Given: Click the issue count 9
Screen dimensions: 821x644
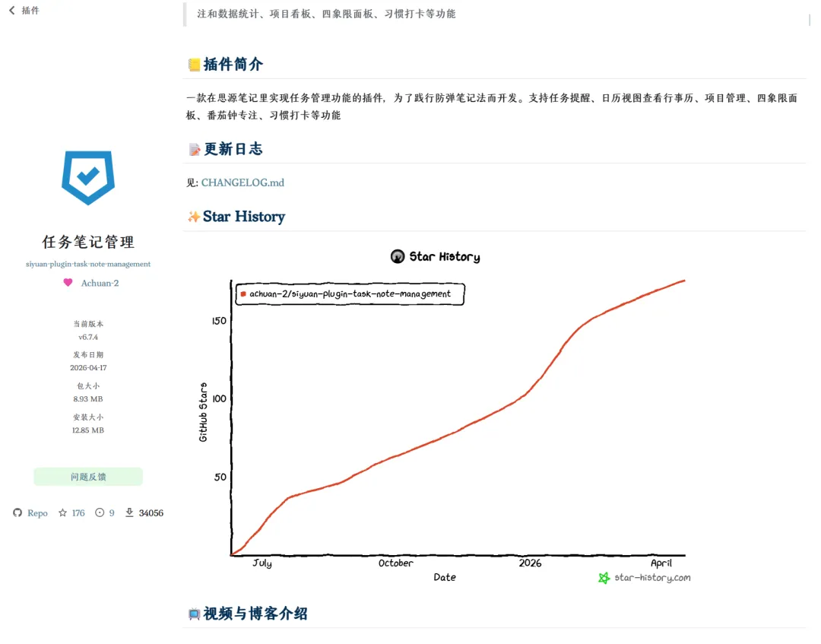Looking at the screenshot, I should [112, 513].
